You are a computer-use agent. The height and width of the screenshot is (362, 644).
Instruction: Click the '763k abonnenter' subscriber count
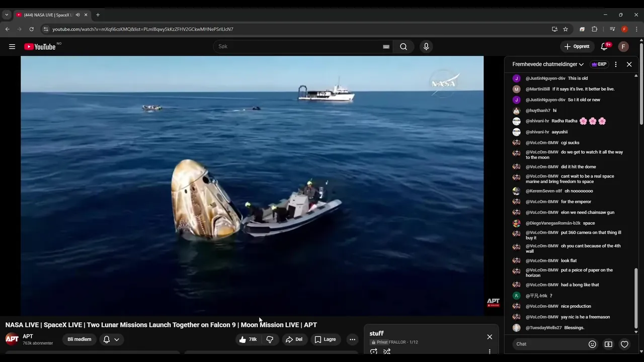coord(38,343)
